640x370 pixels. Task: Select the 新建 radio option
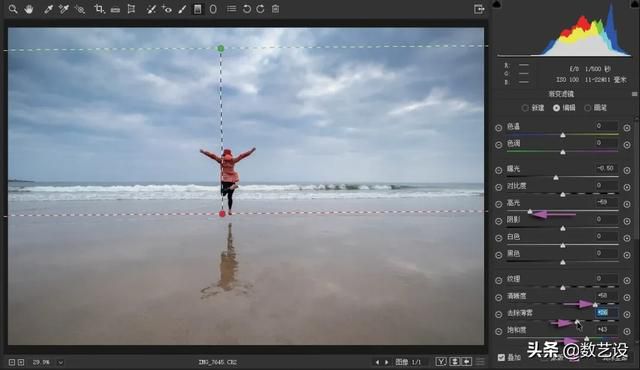click(525, 108)
